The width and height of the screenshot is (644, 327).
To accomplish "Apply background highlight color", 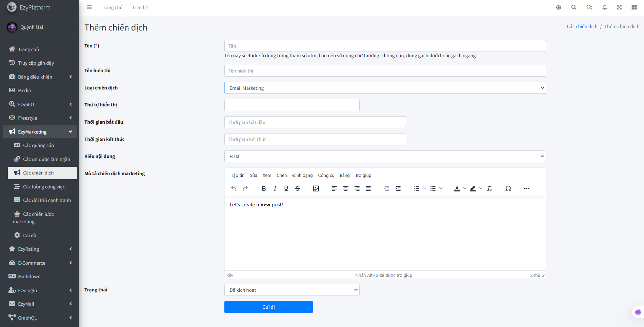I will pos(473,188).
